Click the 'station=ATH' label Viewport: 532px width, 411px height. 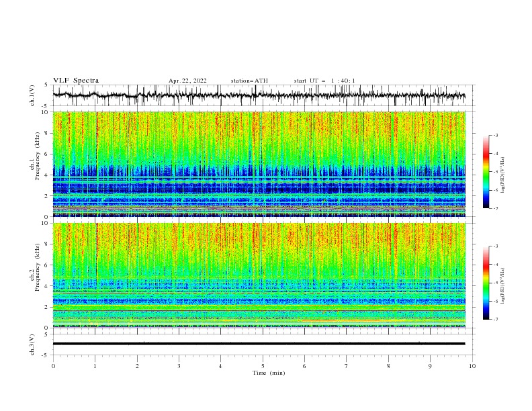pos(249,81)
